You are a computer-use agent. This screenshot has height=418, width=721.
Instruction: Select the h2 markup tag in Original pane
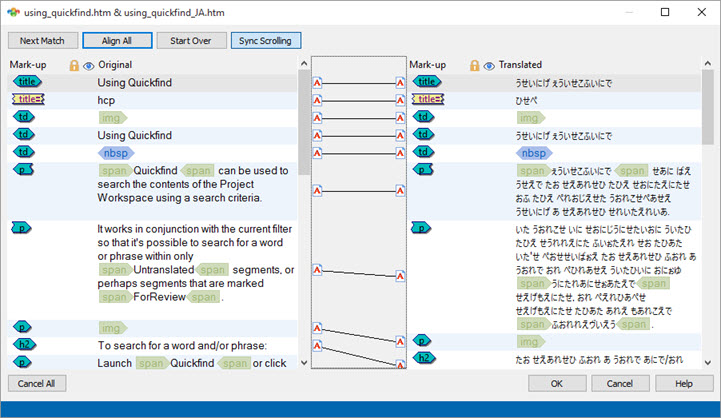pyautogui.click(x=26, y=344)
